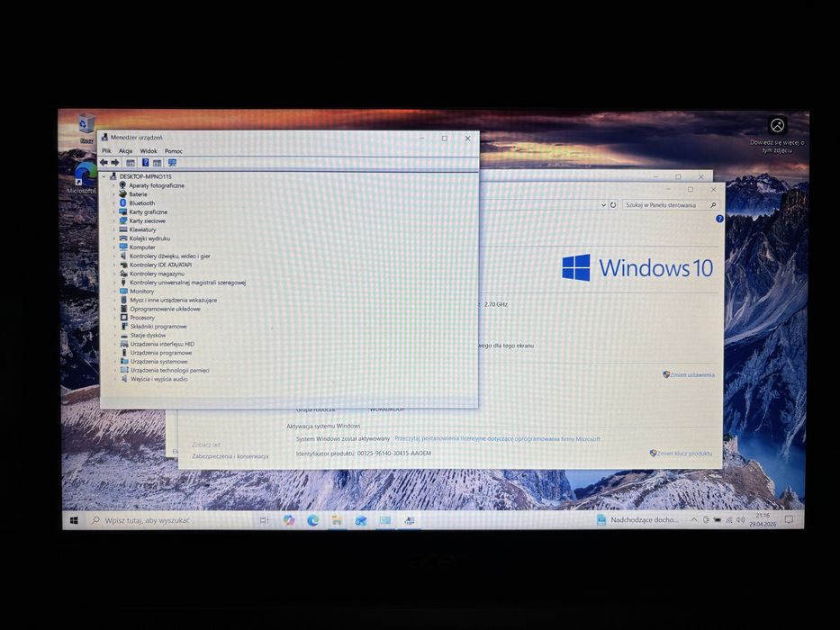This screenshot has width=840, height=630.
Task: Click Nadchodzące docho... taskbar widget
Action: pos(638,519)
